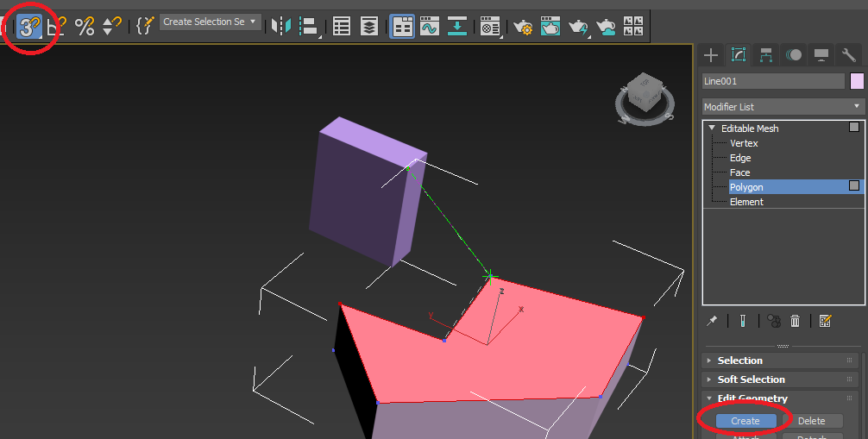The width and height of the screenshot is (868, 439).
Task: Open the Modifier List dropdown
Action: (x=783, y=107)
